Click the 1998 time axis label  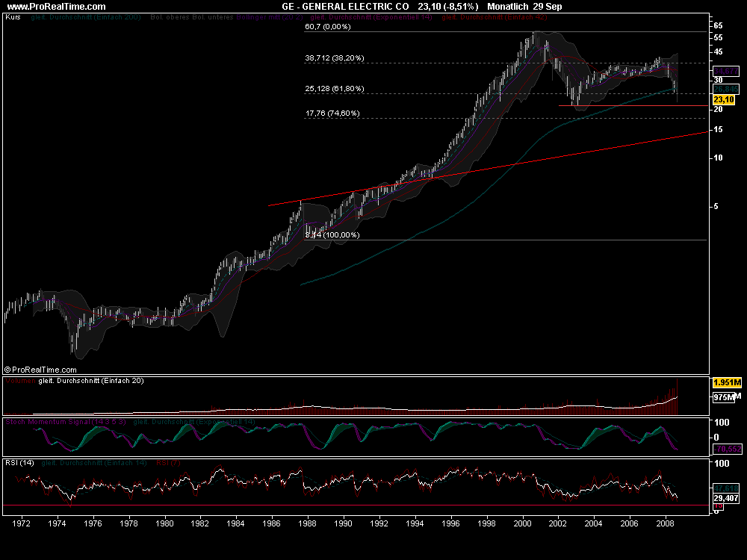tap(486, 523)
